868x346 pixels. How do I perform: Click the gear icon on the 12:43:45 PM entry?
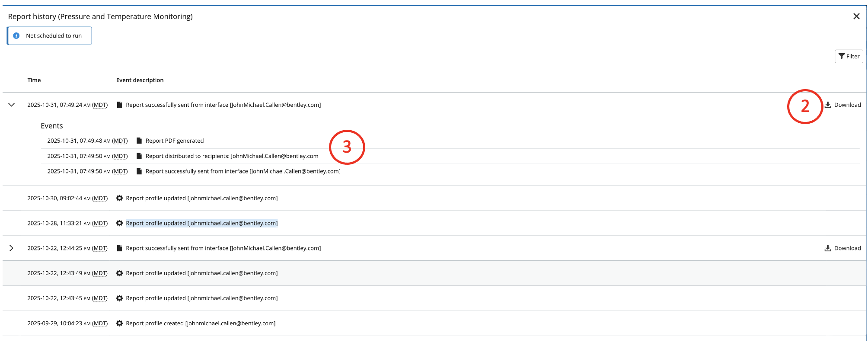[x=119, y=298]
